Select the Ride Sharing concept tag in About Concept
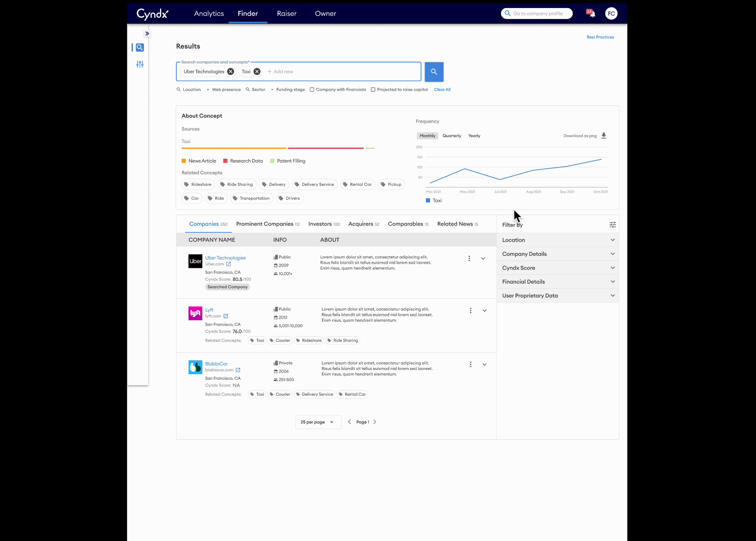 coord(237,185)
